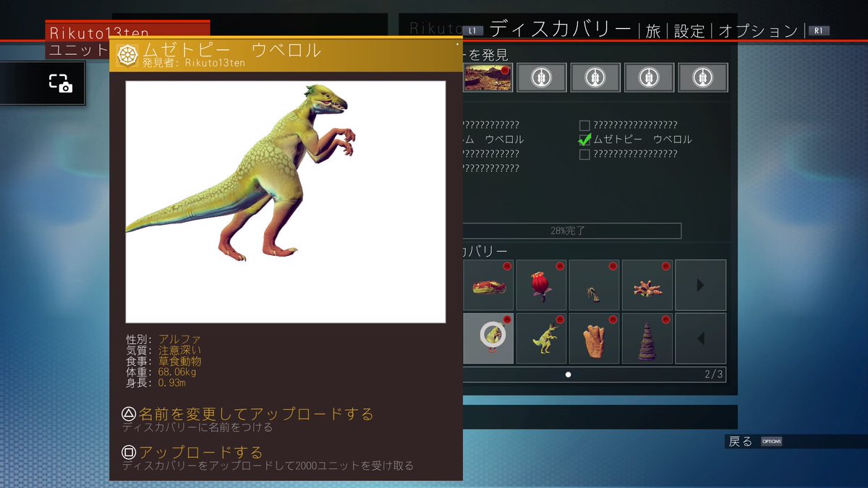Select the third undiscovered planet slot after the desert planet
Image resolution: width=868 pixels, height=488 pixels.
point(649,77)
